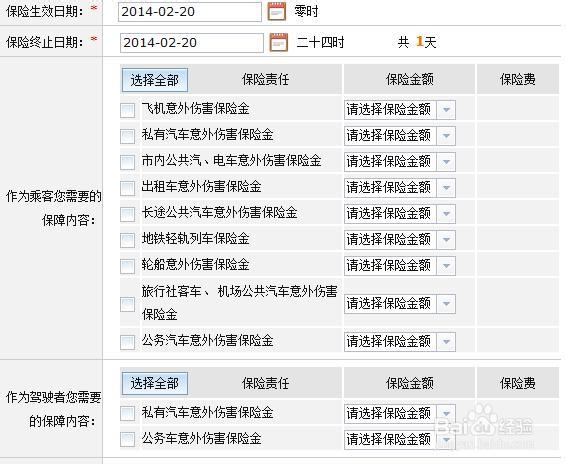Check the 地铁轻轨列车保险金 checkbox
Image resolution: width=566 pixels, height=464 pixels.
127,240
